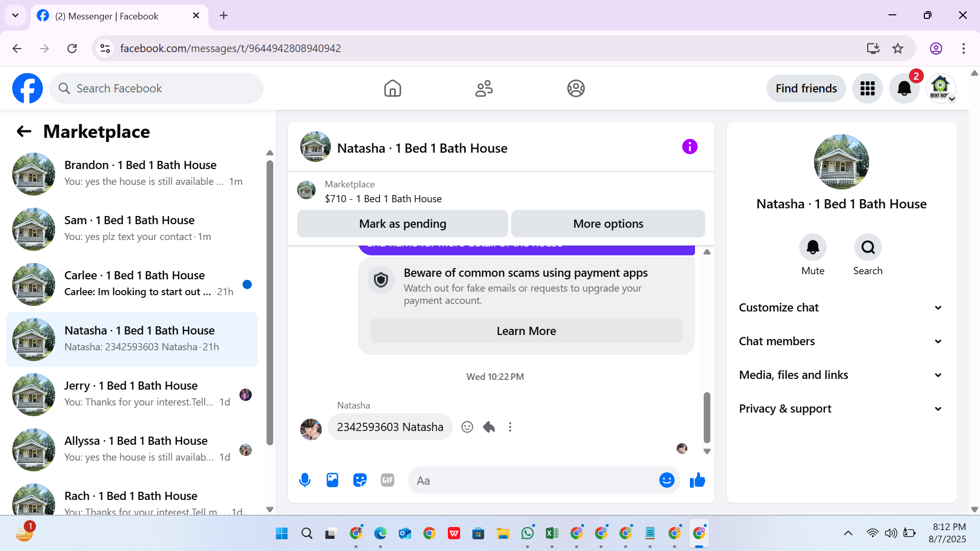
Task: Mute the Natasha conversation
Action: (812, 247)
